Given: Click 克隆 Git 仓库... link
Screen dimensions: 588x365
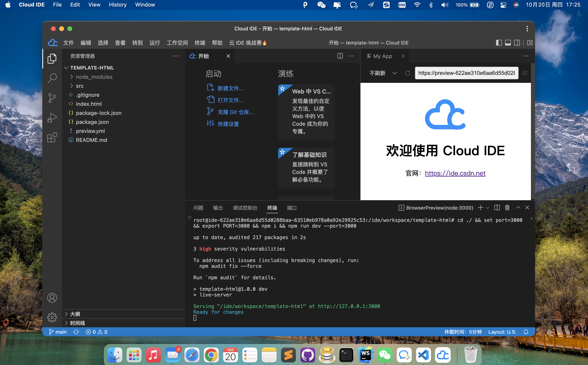Looking at the screenshot, I should pyautogui.click(x=235, y=112).
